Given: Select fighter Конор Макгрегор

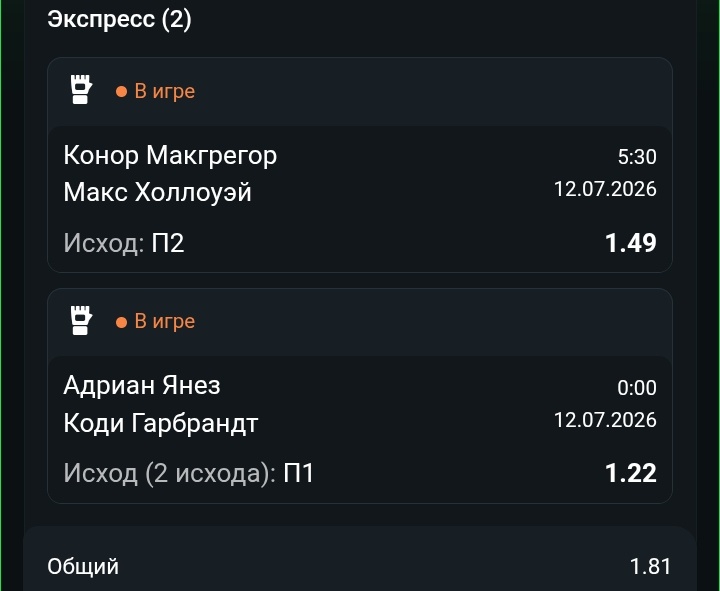Looking at the screenshot, I should click(170, 155).
